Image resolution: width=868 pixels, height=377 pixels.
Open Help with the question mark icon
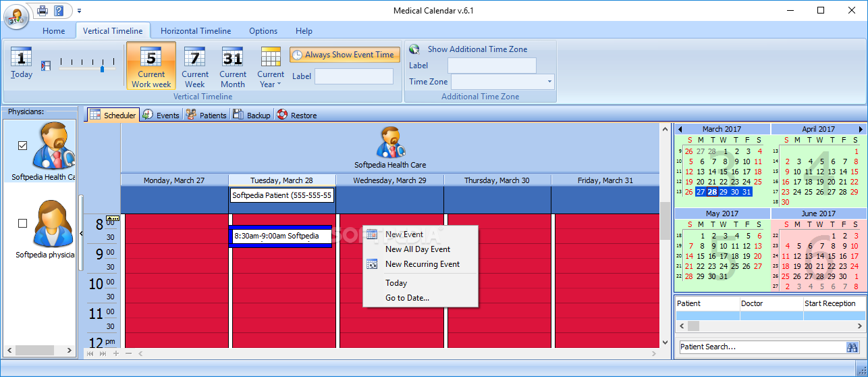pyautogui.click(x=59, y=10)
